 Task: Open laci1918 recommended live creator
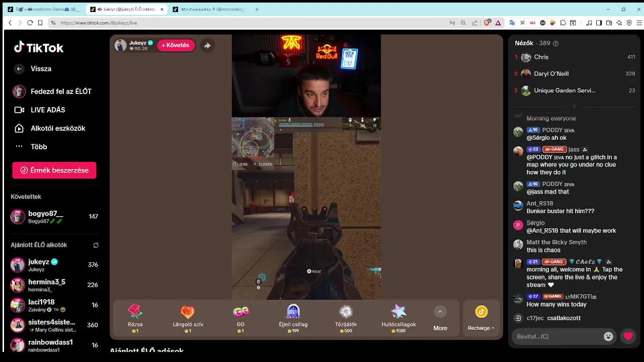[x=54, y=305]
